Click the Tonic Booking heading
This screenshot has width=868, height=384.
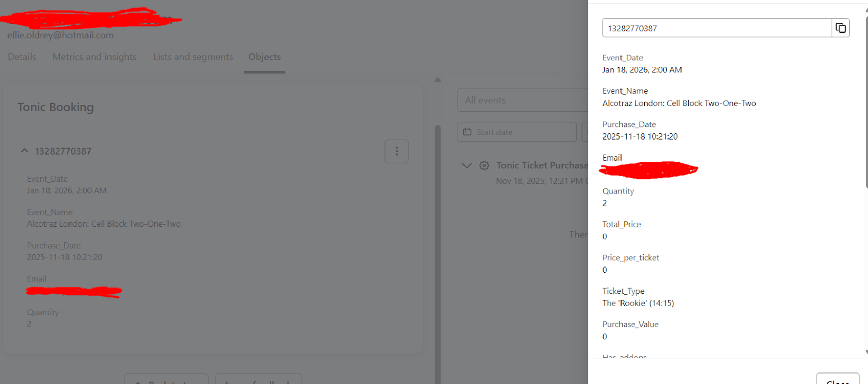click(x=56, y=107)
